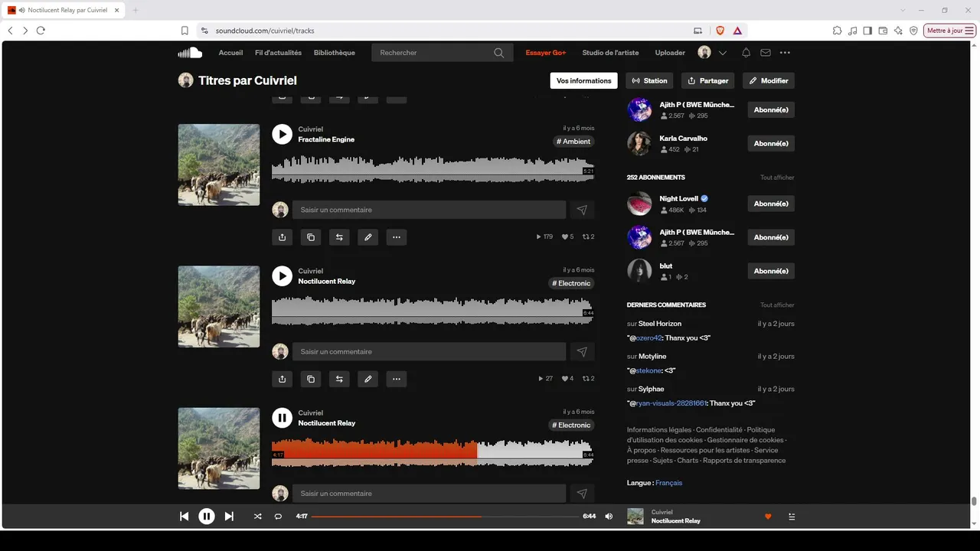Go to Accueil tab
The image size is (980, 551).
pos(230,53)
